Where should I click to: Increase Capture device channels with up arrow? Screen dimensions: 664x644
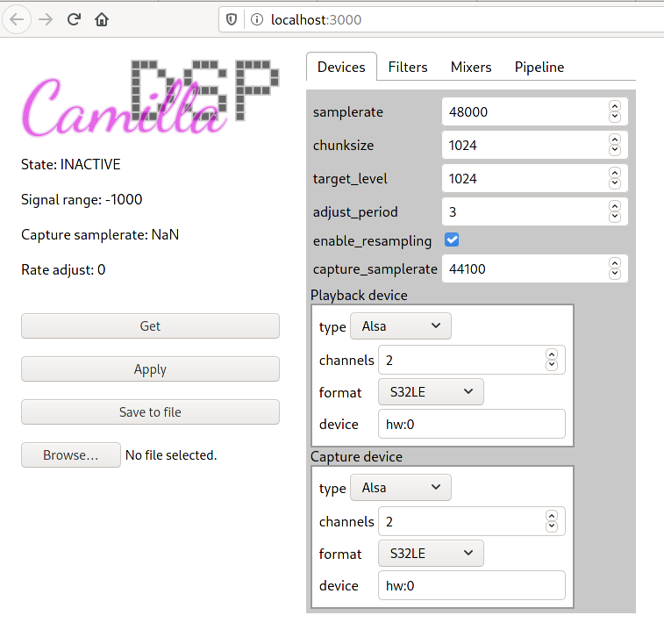pyautogui.click(x=552, y=516)
